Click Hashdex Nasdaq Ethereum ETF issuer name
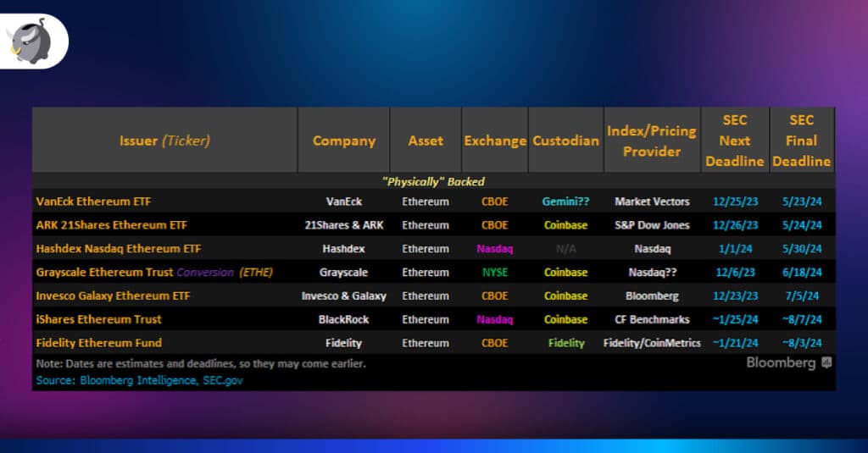This screenshot has height=453, width=868. click(x=119, y=249)
